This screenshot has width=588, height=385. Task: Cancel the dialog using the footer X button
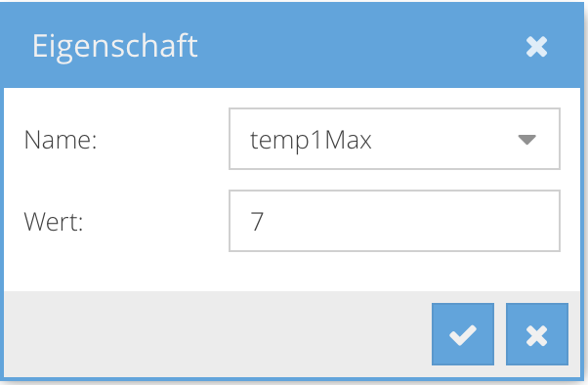point(537,334)
